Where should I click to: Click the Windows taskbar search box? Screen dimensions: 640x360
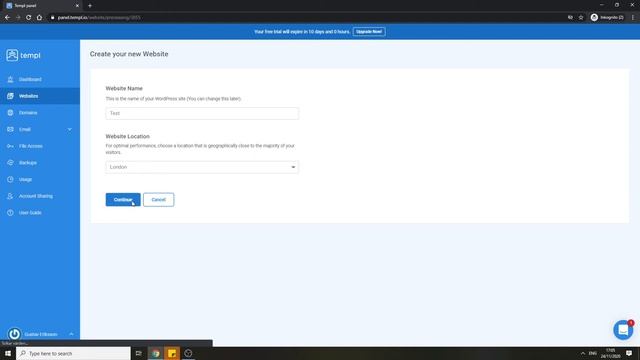pos(73,353)
